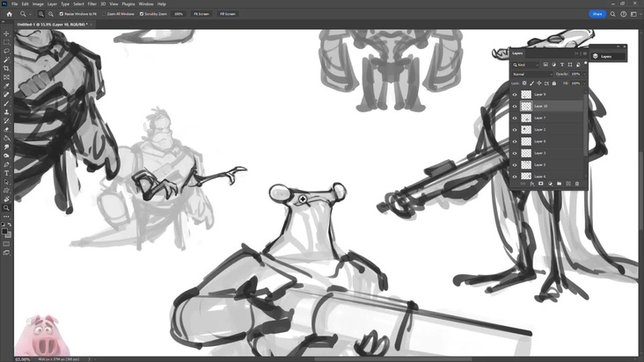Select the Shape tool
Viewport: 644px width, 362px height.
click(6, 190)
